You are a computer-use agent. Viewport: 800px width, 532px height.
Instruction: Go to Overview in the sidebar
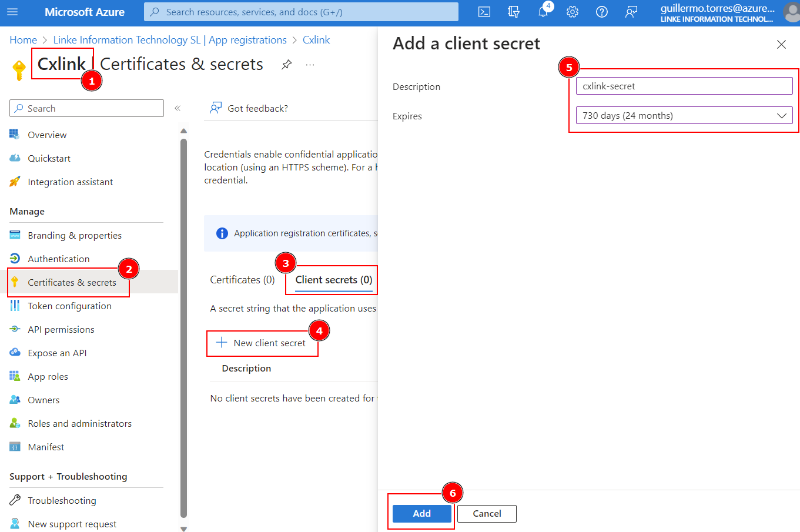(x=47, y=135)
